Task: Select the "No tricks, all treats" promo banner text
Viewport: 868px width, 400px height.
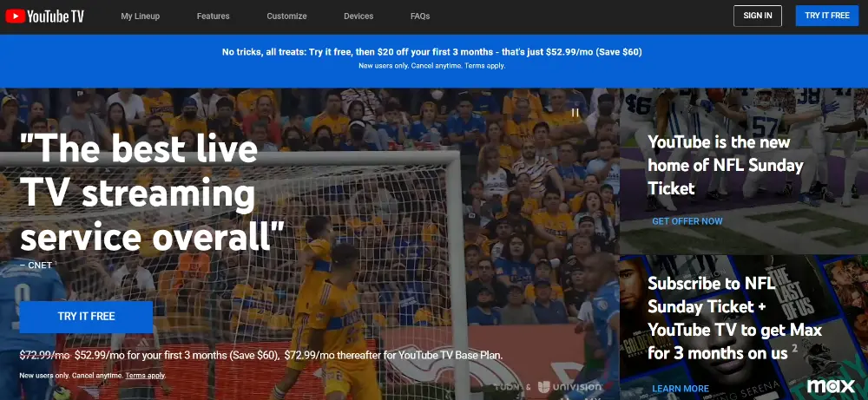Action: click(x=431, y=52)
